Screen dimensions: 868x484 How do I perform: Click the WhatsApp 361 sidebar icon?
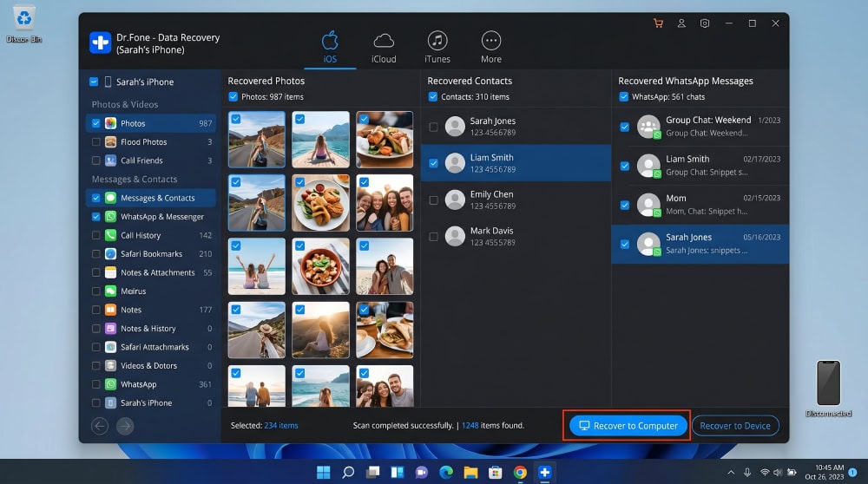111,384
